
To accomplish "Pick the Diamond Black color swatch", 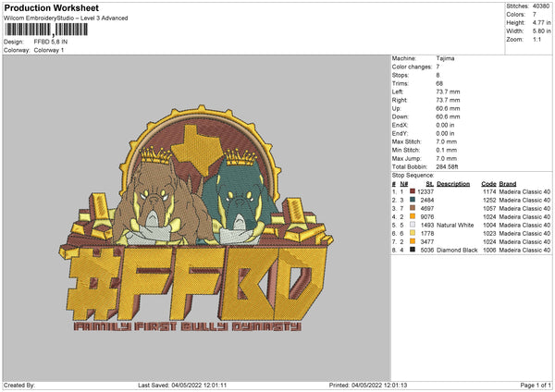I will click(x=413, y=250).
